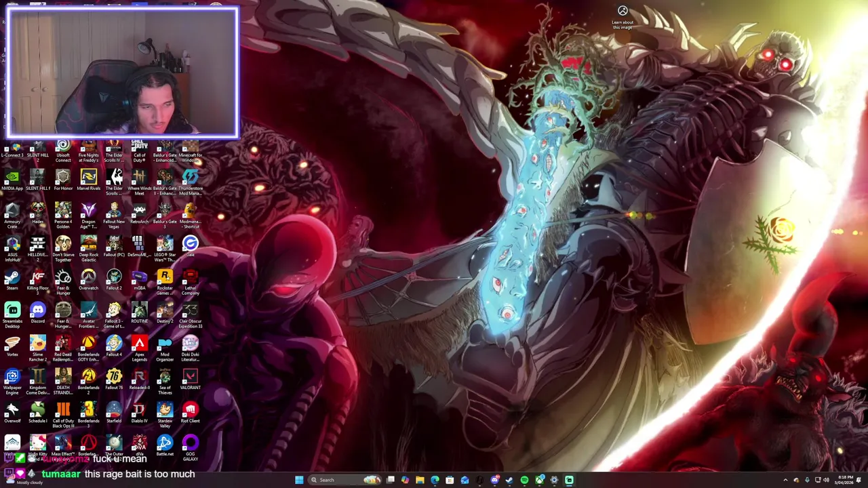Screen dimensions: 868x488
Task: Select the Vortex mod manager icon
Action: point(12,347)
